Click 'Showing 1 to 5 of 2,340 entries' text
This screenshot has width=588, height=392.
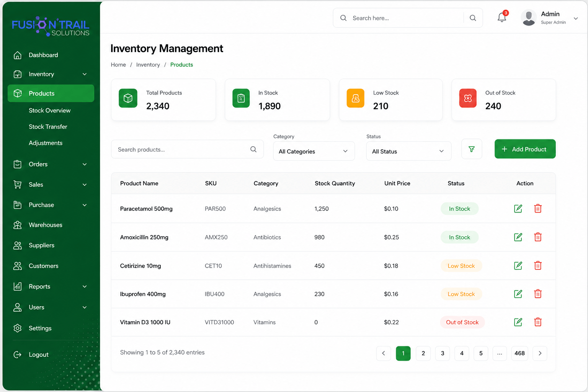[162, 352]
